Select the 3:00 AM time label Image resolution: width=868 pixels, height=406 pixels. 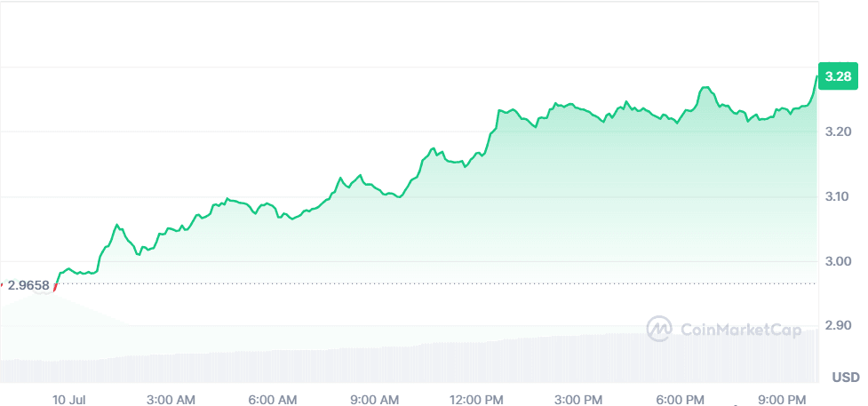click(x=171, y=396)
